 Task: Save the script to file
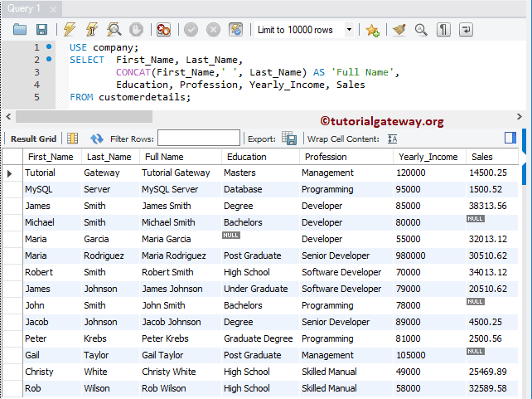(x=41, y=30)
